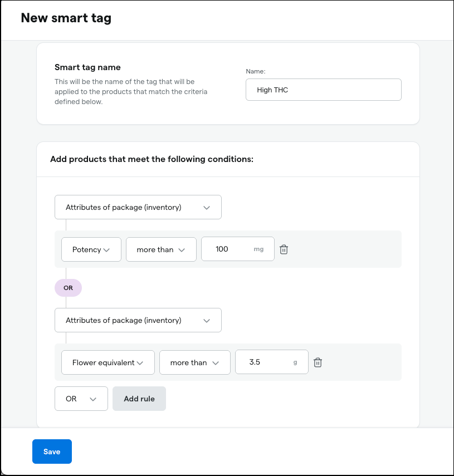This screenshot has height=476, width=454.
Task: Click the chevron in the second Attributes dropdown
Action: click(x=207, y=321)
